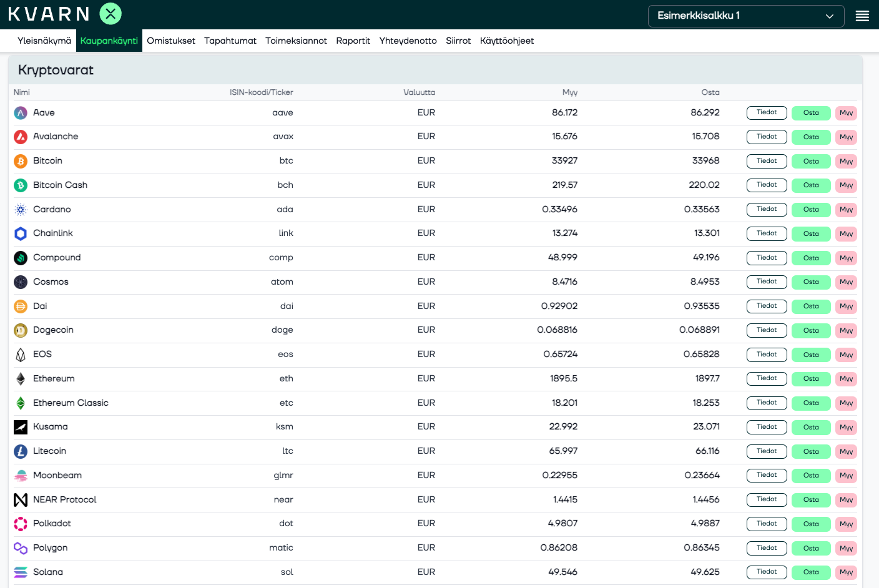Click the Nimi column header
This screenshot has width=879, height=588.
click(x=22, y=92)
